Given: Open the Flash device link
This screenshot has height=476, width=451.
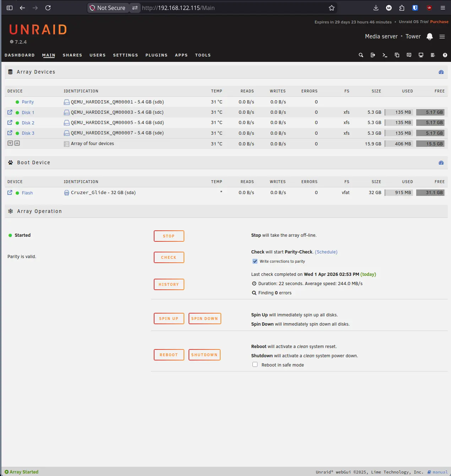Looking at the screenshot, I should pyautogui.click(x=27, y=193).
